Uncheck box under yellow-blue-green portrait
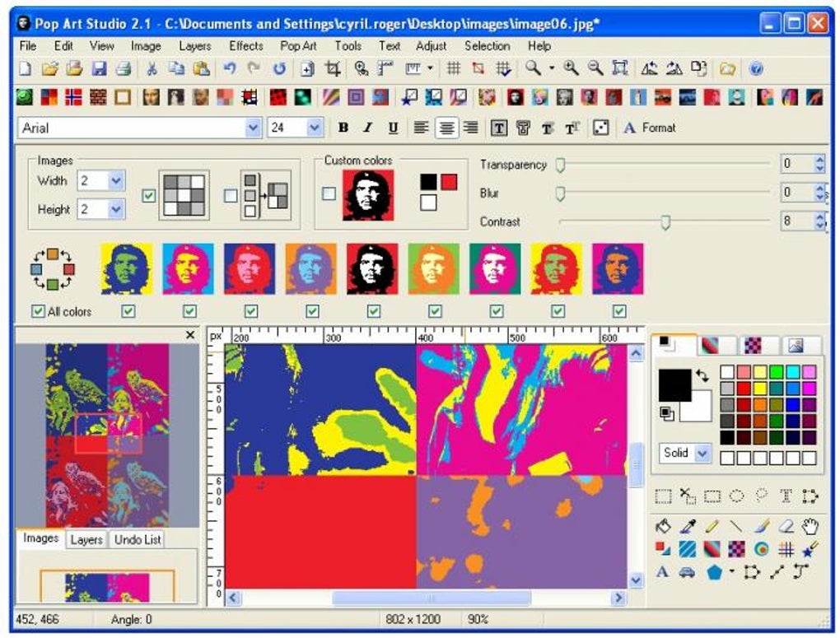Viewport: 840px width, 638px height. pyautogui.click(x=128, y=311)
